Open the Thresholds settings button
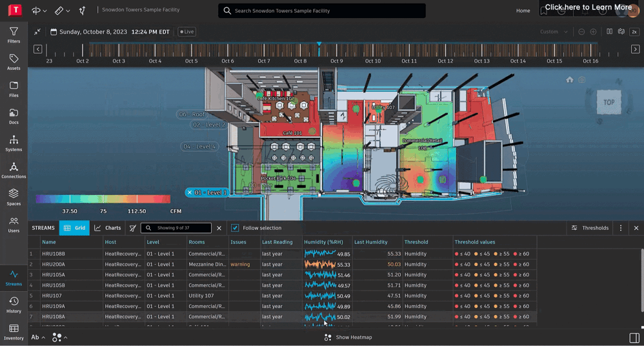This screenshot has height=346, width=644. [x=590, y=228]
